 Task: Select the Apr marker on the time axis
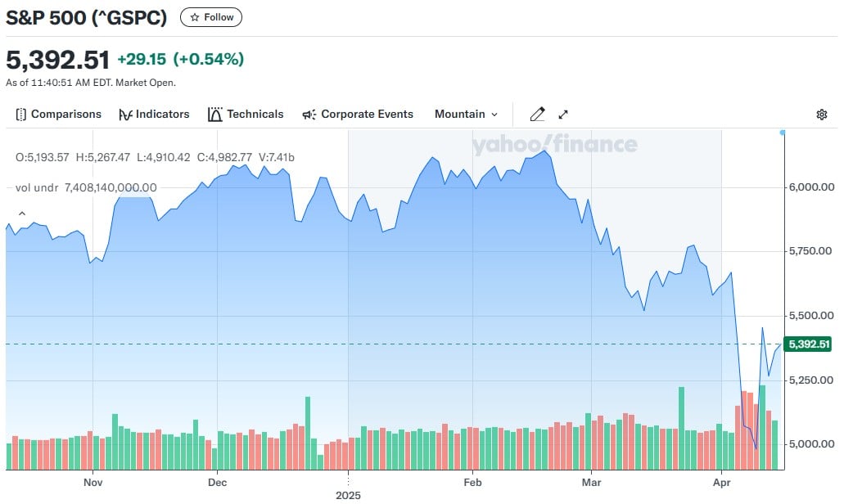pos(721,483)
